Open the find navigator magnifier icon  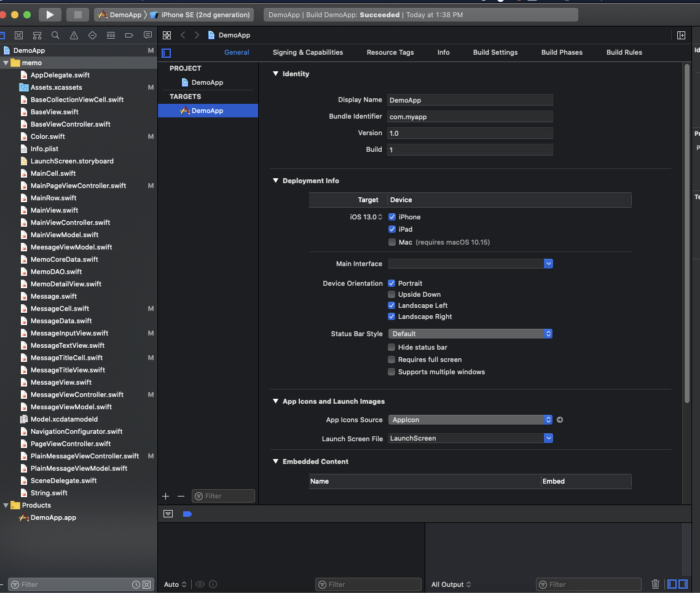click(55, 35)
